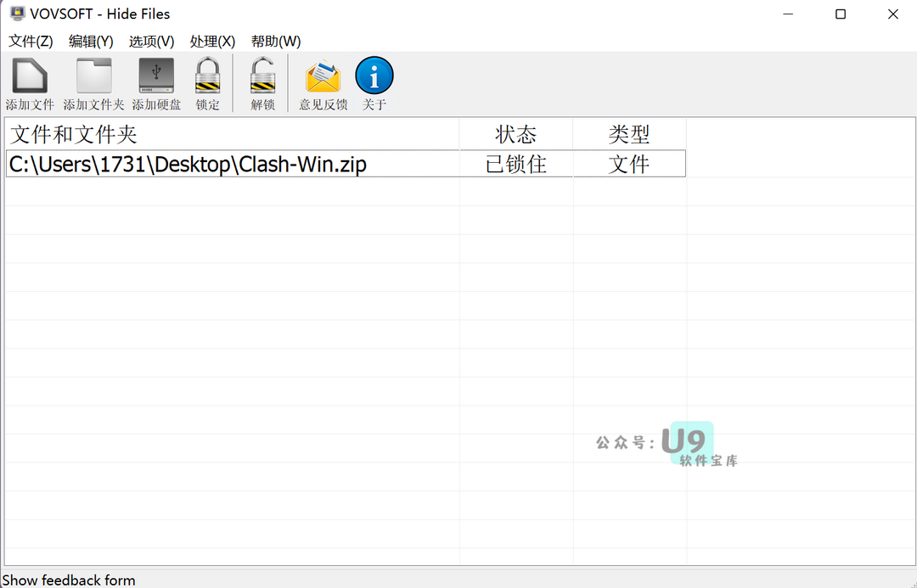This screenshot has height=588, width=917.
Task: Click the VOVSOFT app icon in title bar
Action: click(18, 14)
